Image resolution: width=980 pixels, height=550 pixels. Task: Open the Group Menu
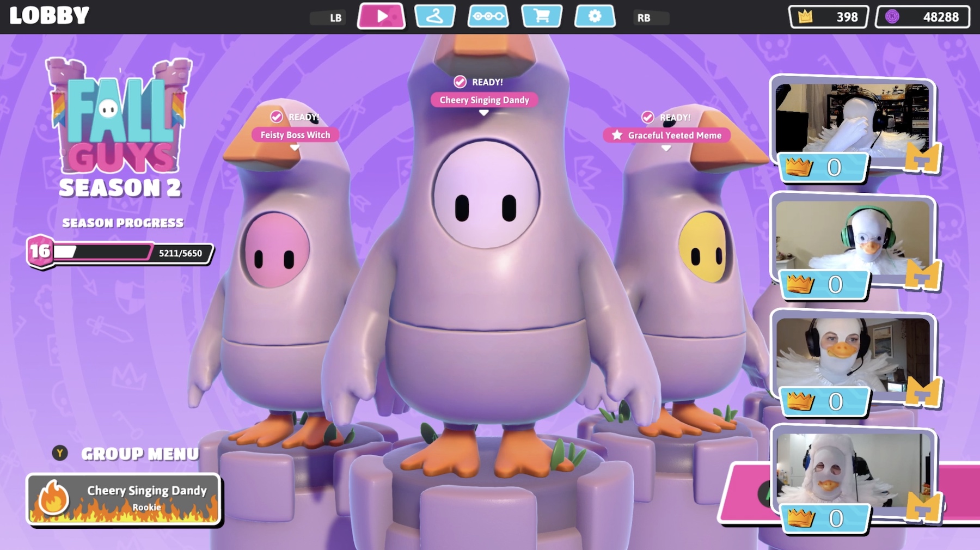[x=140, y=454]
